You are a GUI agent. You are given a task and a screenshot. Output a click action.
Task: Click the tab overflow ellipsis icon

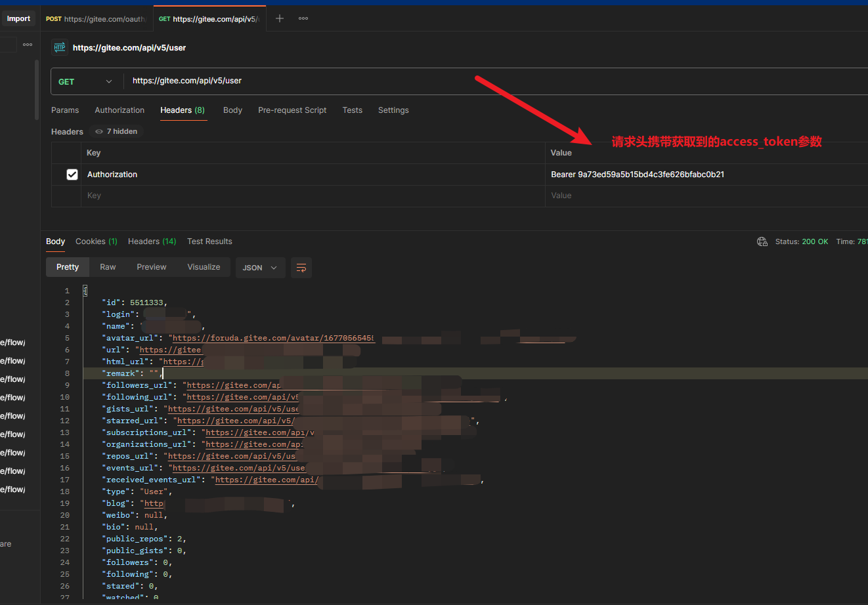[x=303, y=18]
